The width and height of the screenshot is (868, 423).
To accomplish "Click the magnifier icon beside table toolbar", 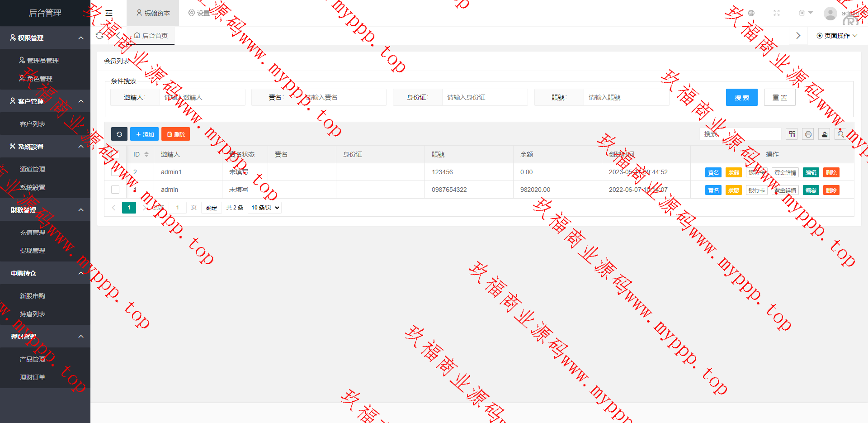I will (x=840, y=134).
